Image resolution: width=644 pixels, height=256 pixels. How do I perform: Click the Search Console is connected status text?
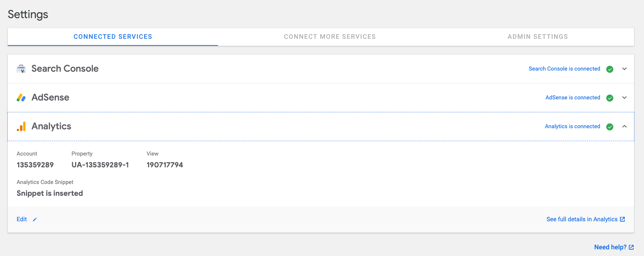tap(564, 69)
